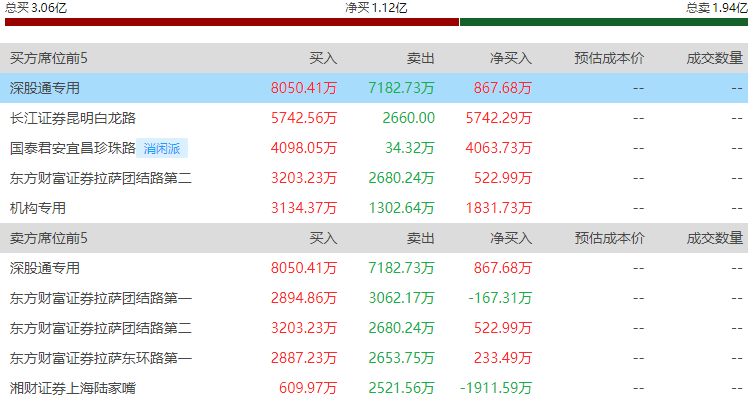Click the green total-sell bar segment

[604, 22]
